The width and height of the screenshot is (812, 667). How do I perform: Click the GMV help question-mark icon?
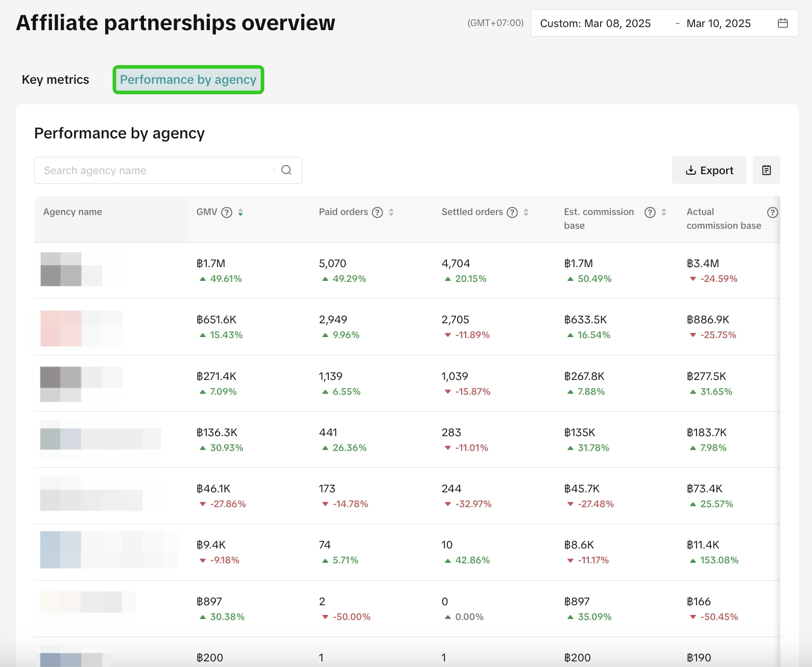(227, 212)
